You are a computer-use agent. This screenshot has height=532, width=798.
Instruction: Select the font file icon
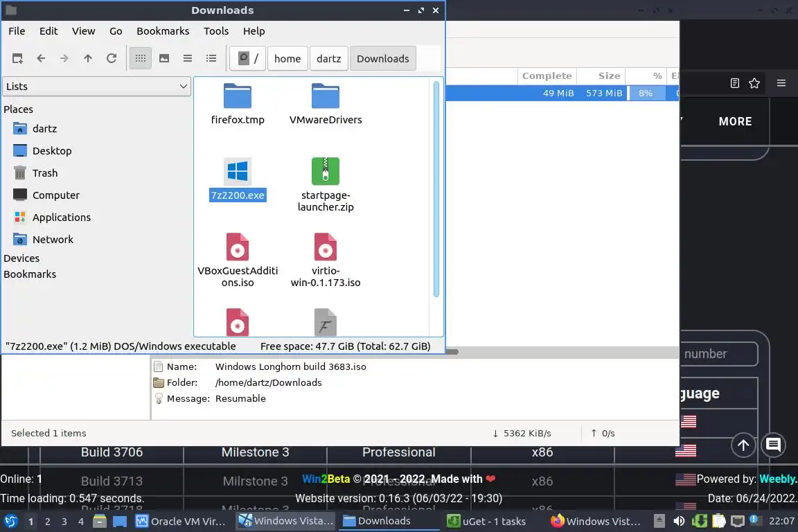click(x=326, y=321)
